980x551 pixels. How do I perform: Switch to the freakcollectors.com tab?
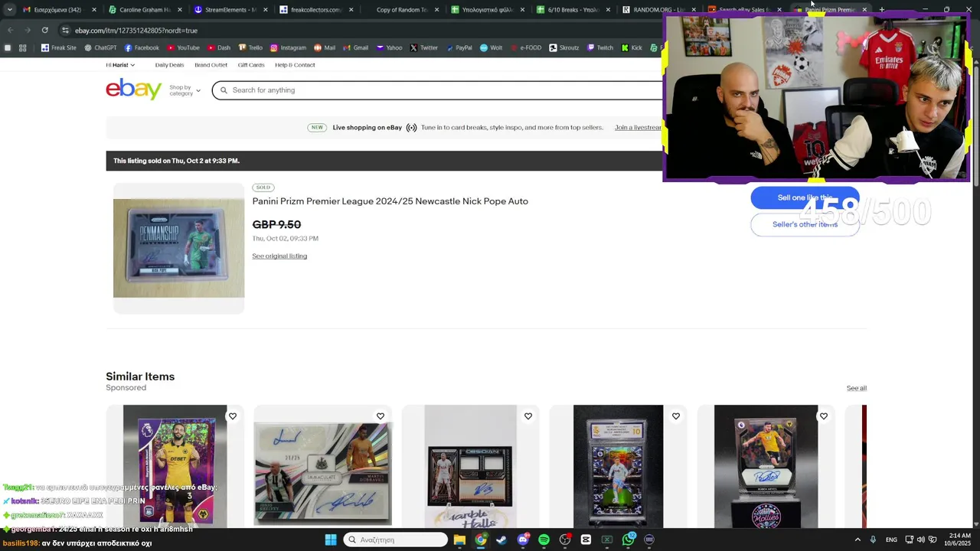pyautogui.click(x=315, y=10)
